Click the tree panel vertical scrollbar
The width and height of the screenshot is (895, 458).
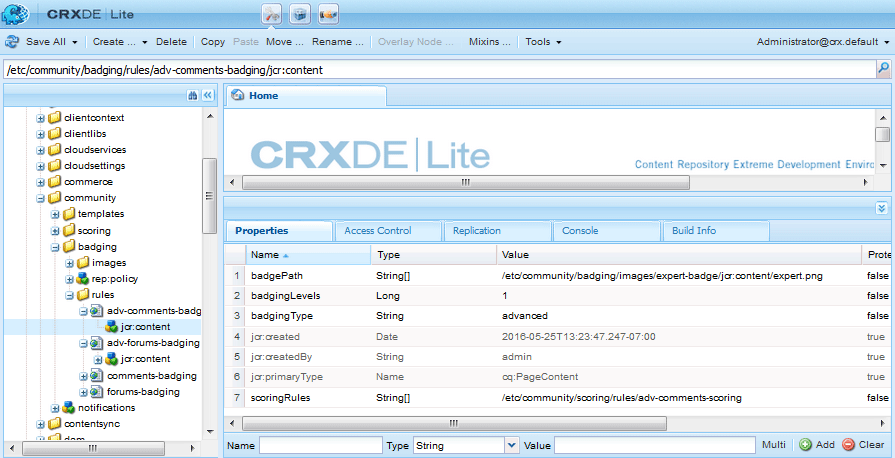click(x=209, y=196)
